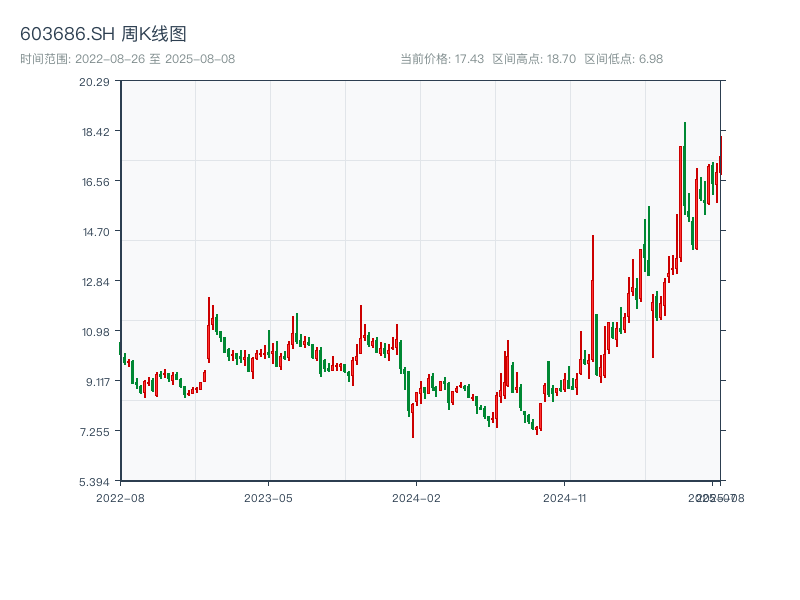This screenshot has height=600, width=800.
Task: Click the x-axis label 2024-11
Action: tap(564, 498)
